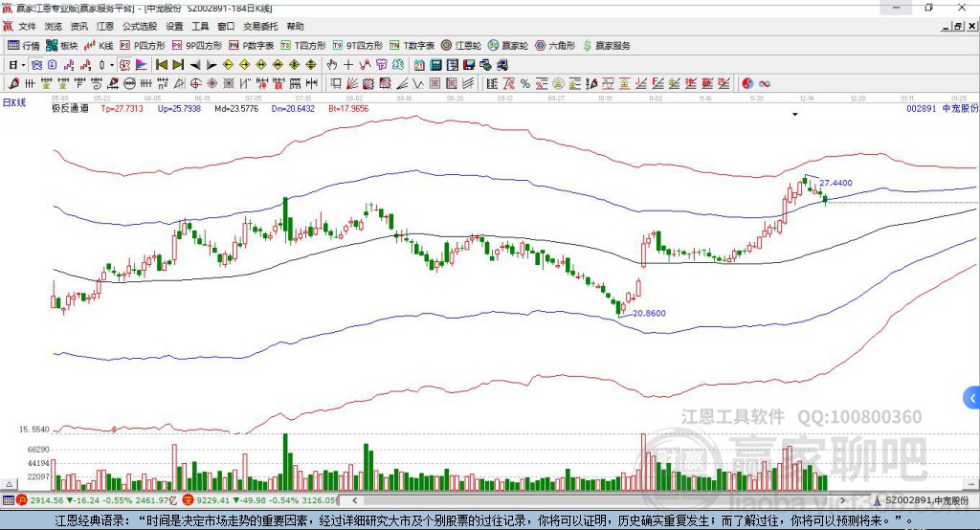The image size is (980, 530).
Task: Select the crosshair cursor tool
Action: tap(348, 65)
